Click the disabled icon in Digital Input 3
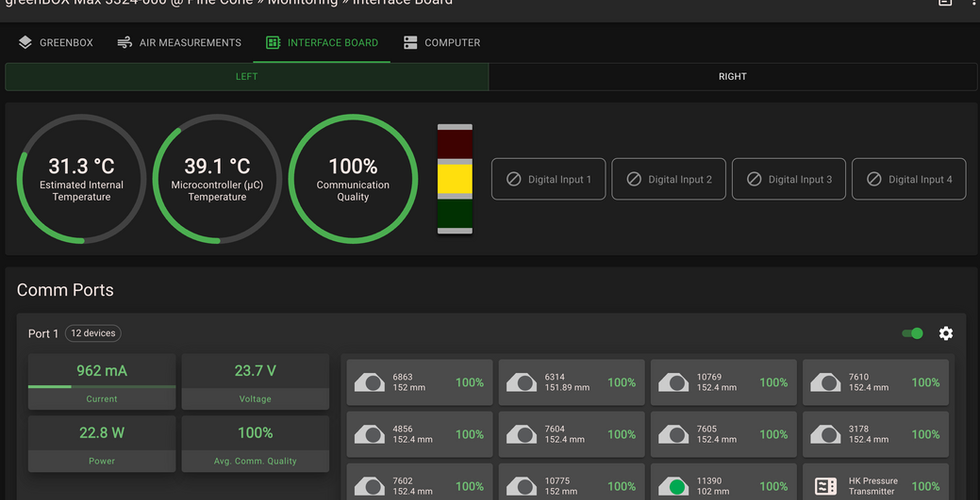Screen dimensions: 980x500 tap(754, 179)
